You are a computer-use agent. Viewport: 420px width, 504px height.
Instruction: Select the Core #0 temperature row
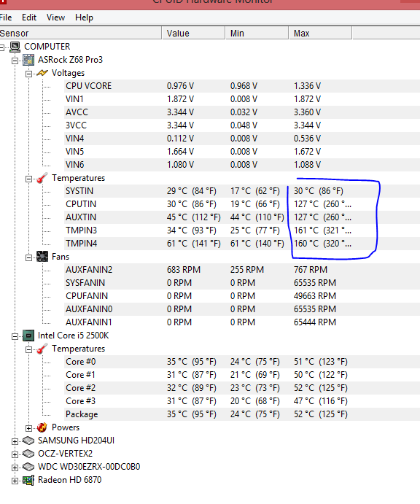click(242, 362)
